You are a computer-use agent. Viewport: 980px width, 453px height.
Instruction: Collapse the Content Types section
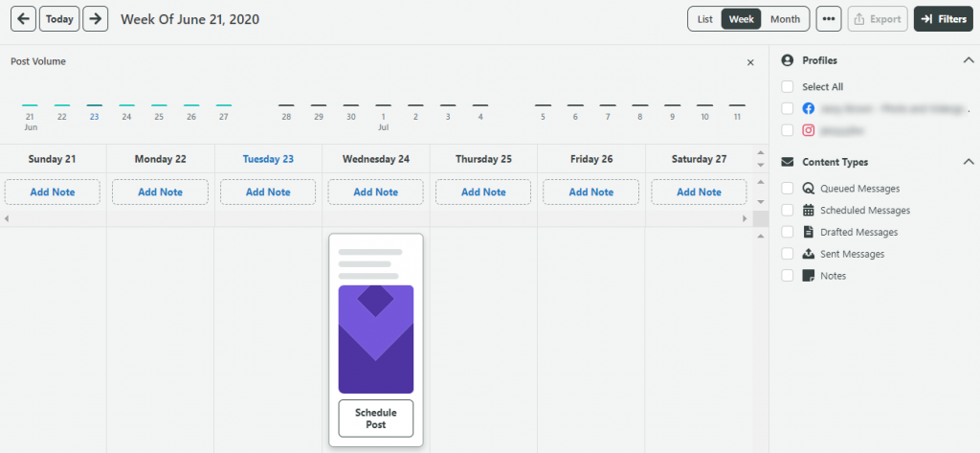click(x=968, y=162)
